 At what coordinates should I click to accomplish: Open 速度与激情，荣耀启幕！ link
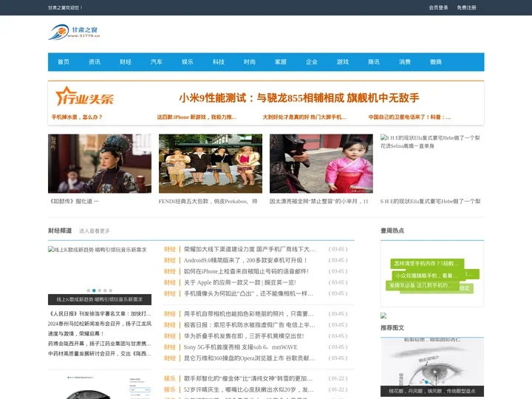click(75, 333)
